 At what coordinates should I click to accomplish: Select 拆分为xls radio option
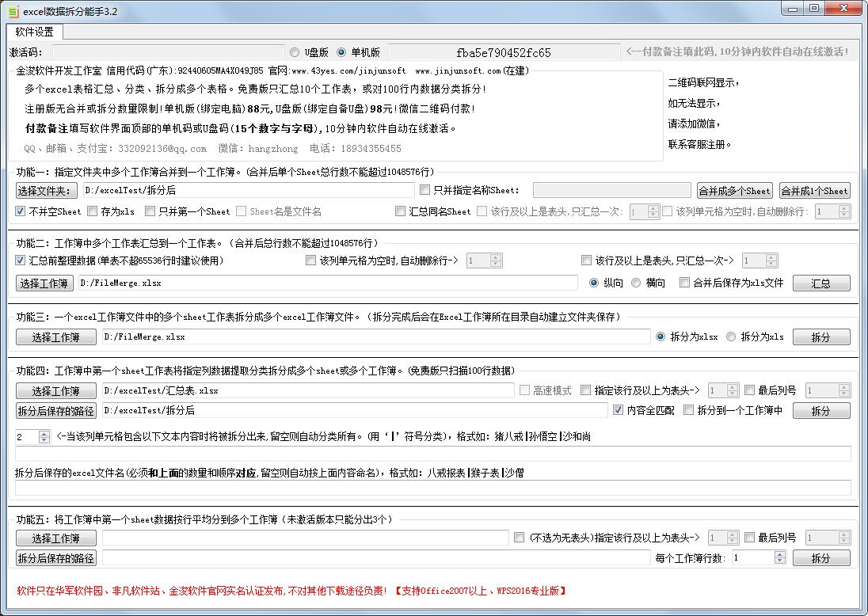pyautogui.click(x=730, y=337)
